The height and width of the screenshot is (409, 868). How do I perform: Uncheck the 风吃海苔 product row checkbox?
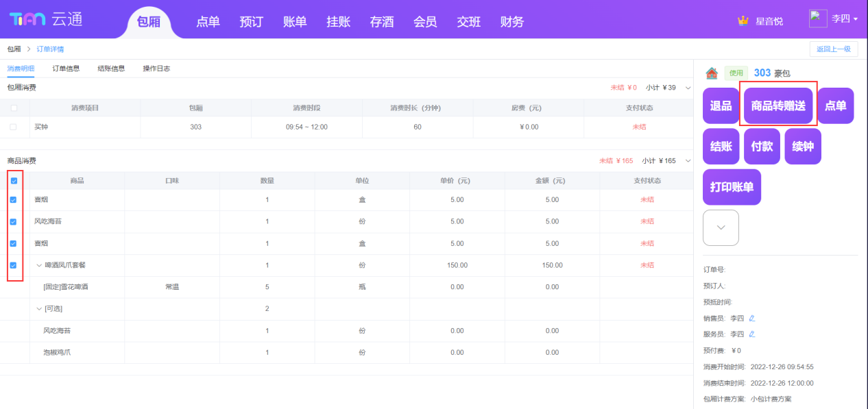[14, 222]
